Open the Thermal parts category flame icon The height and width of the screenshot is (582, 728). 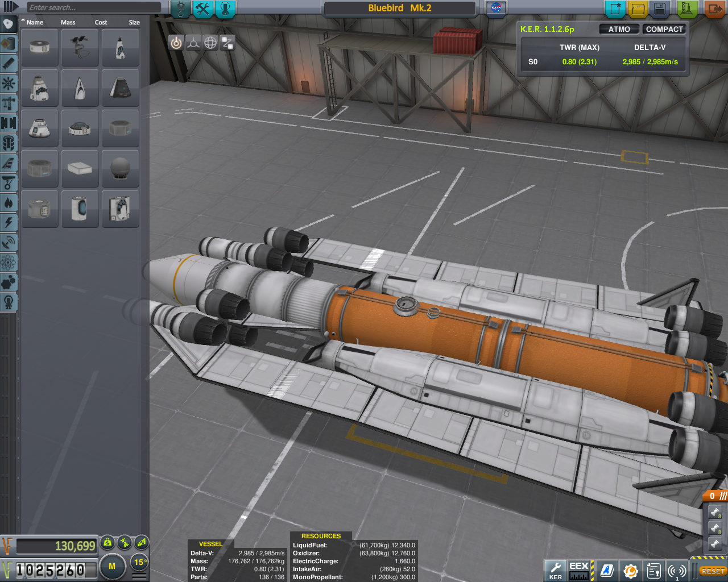pos(9,203)
